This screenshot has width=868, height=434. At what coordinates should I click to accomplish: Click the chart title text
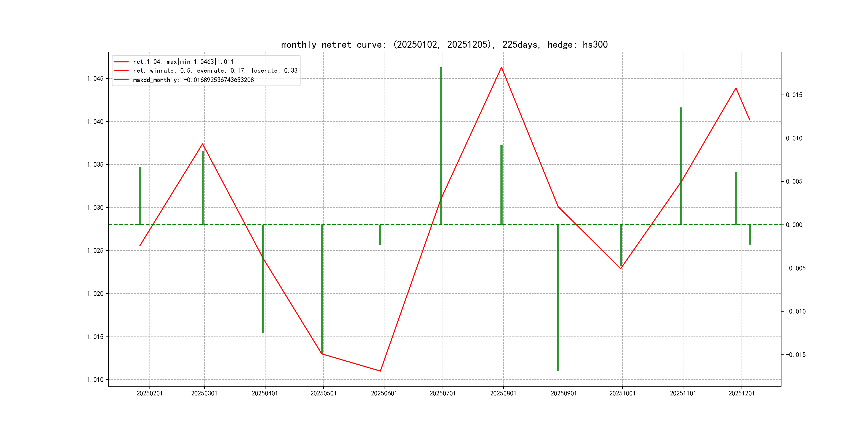(x=444, y=44)
